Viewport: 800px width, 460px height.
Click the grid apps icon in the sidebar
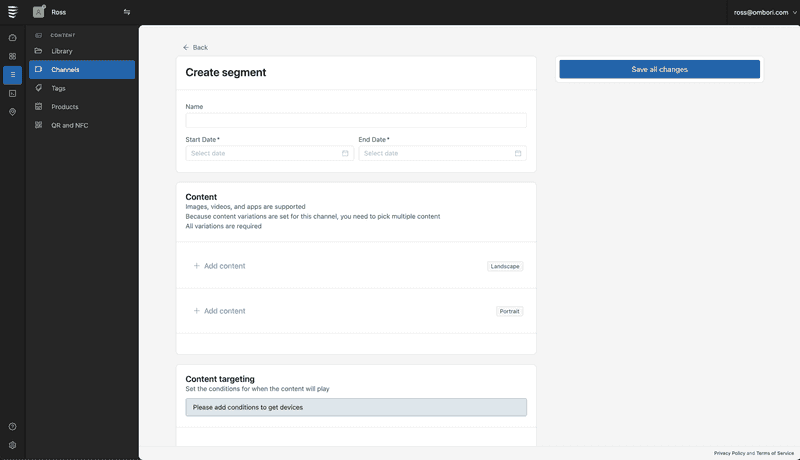[x=12, y=56]
